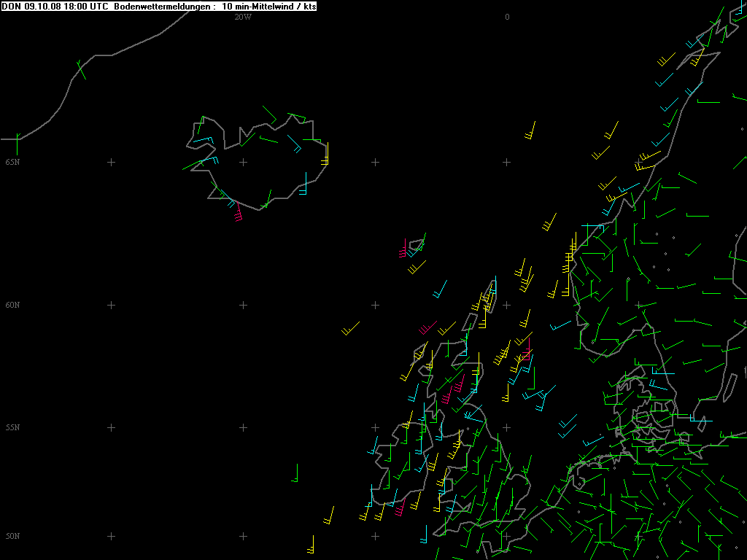Click the red wind barb at the Faroe Islands
The width and height of the screenshot is (747, 560).
coord(403,252)
